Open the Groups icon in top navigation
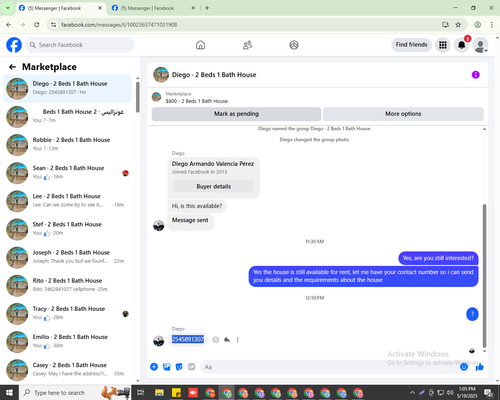The image size is (500, 400). 294,45
